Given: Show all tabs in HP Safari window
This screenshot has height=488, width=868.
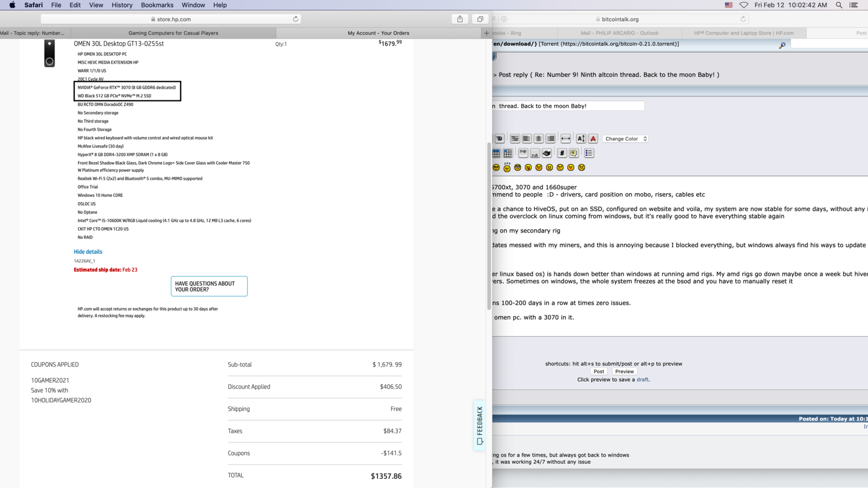Looking at the screenshot, I should (x=480, y=19).
